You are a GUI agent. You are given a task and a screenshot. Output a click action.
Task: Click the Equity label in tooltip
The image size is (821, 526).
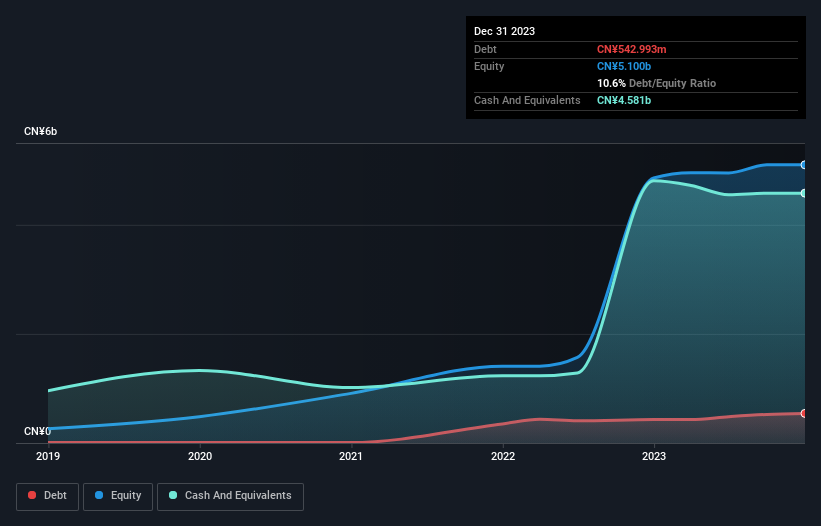[x=489, y=66]
